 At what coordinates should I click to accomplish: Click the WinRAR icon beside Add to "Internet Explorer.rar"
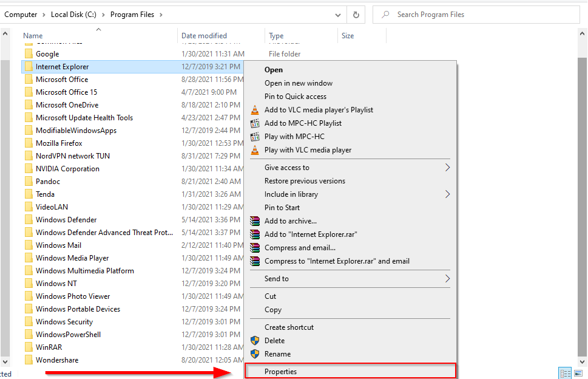coord(255,234)
